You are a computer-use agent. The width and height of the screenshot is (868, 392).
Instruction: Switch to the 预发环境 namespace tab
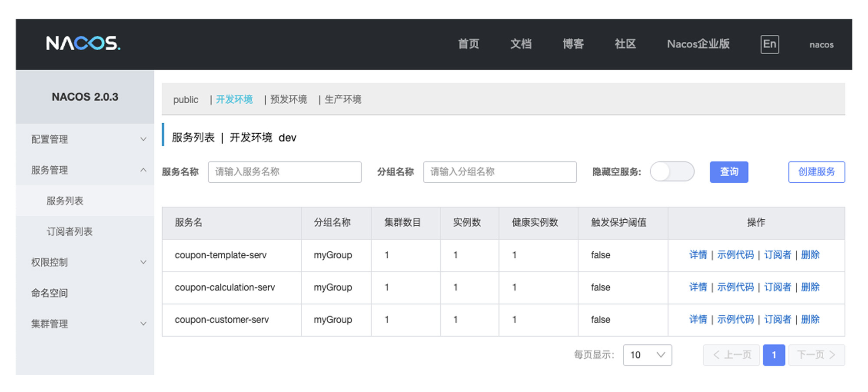289,99
